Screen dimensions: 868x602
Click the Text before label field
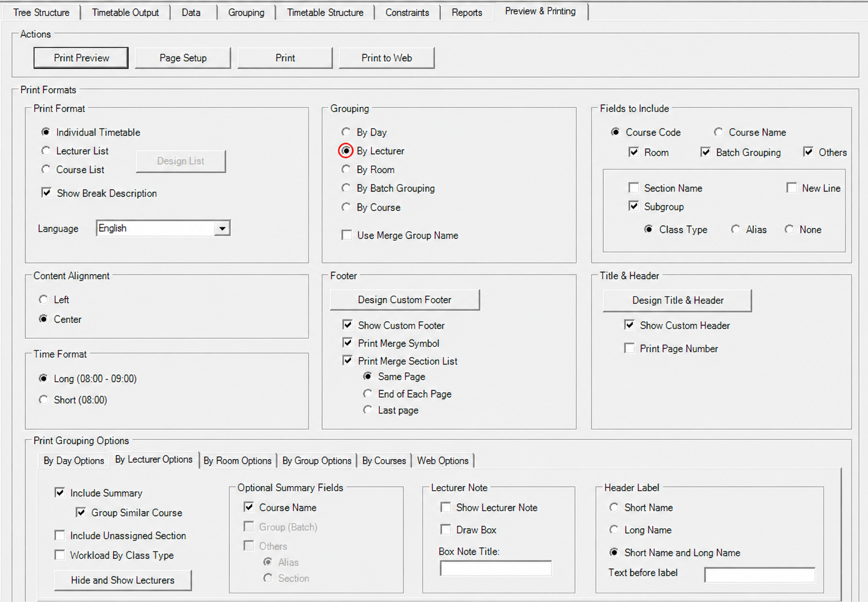760,575
